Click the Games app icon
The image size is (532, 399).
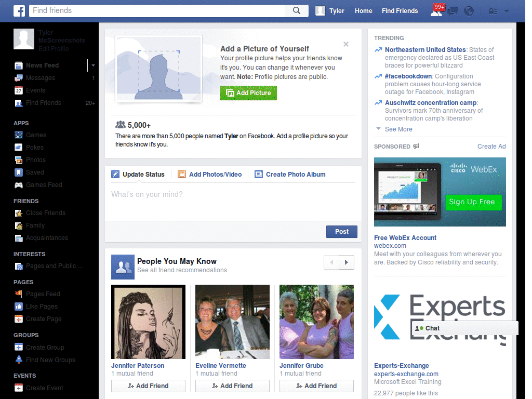pyautogui.click(x=19, y=135)
